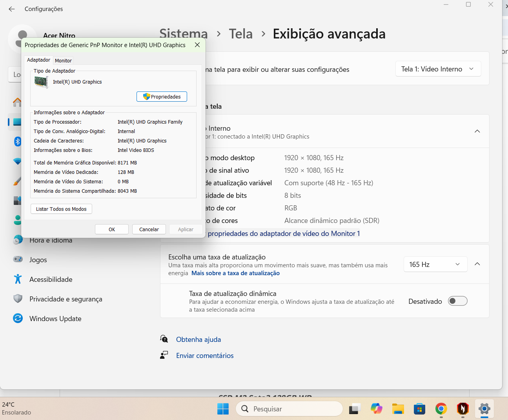Click the Enviar comentários feedback icon

[164, 355]
